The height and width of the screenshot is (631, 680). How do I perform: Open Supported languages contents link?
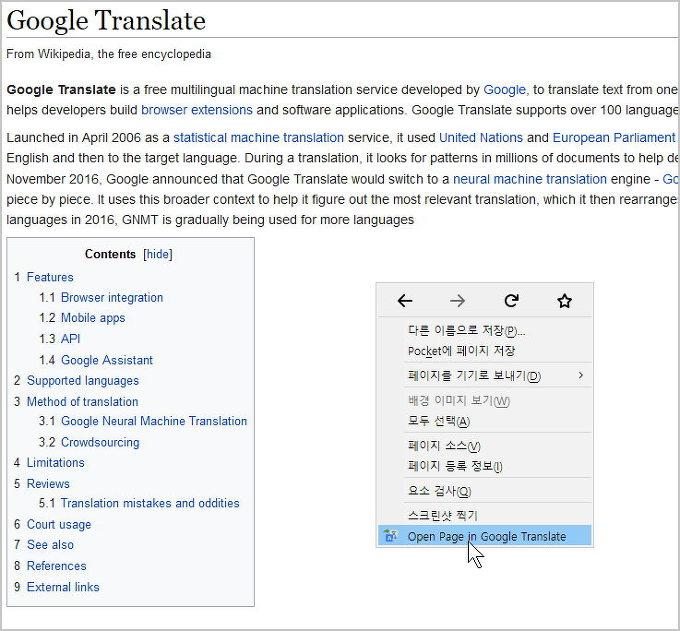pyautogui.click(x=83, y=381)
